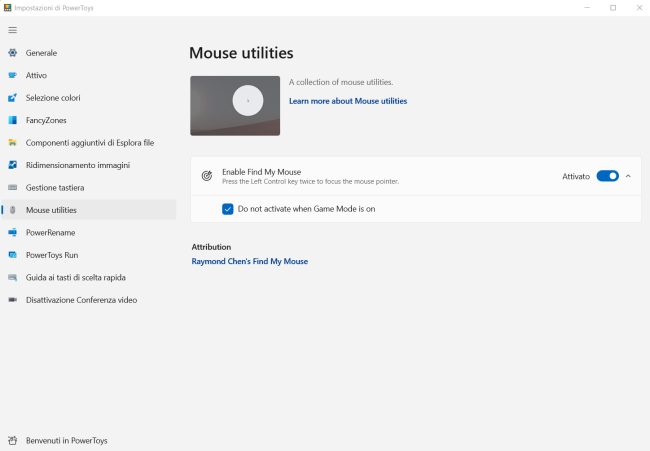Image resolution: width=650 pixels, height=451 pixels.
Task: Go to Generale settings page
Action: click(x=88, y=53)
